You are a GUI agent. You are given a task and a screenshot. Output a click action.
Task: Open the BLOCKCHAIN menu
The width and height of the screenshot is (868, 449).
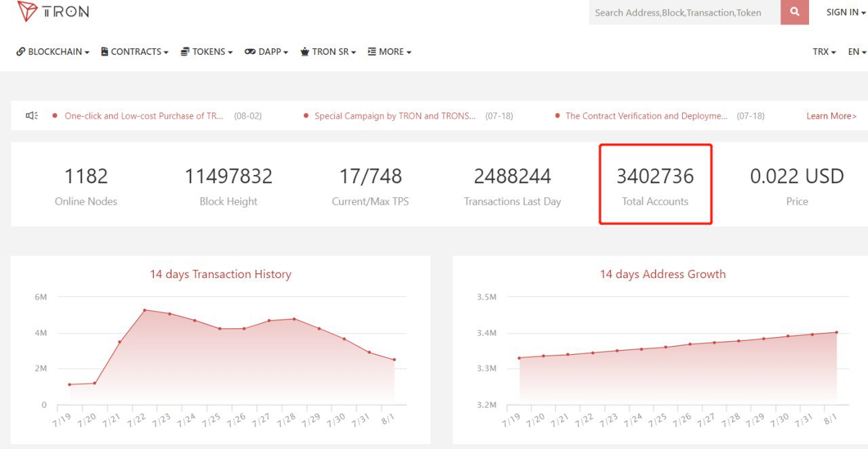53,52
